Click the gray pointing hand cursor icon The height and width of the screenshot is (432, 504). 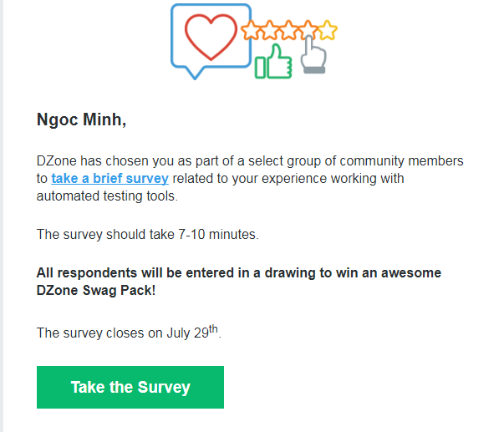313,54
